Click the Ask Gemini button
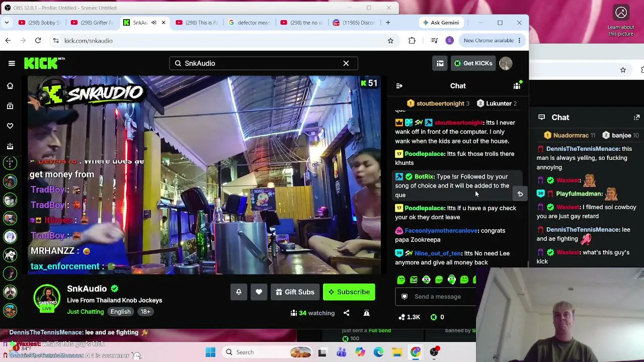Image resolution: width=644 pixels, height=362 pixels. tap(441, 23)
